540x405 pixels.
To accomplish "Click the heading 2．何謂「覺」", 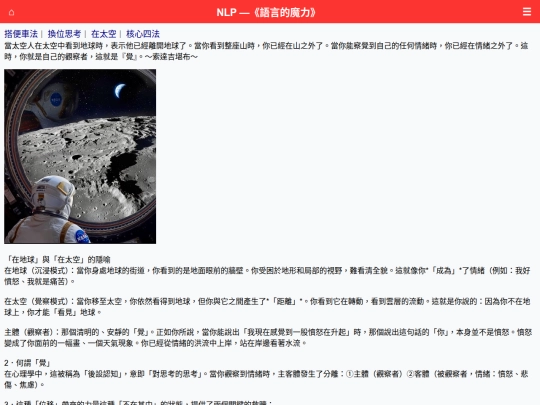I will point(28,363).
